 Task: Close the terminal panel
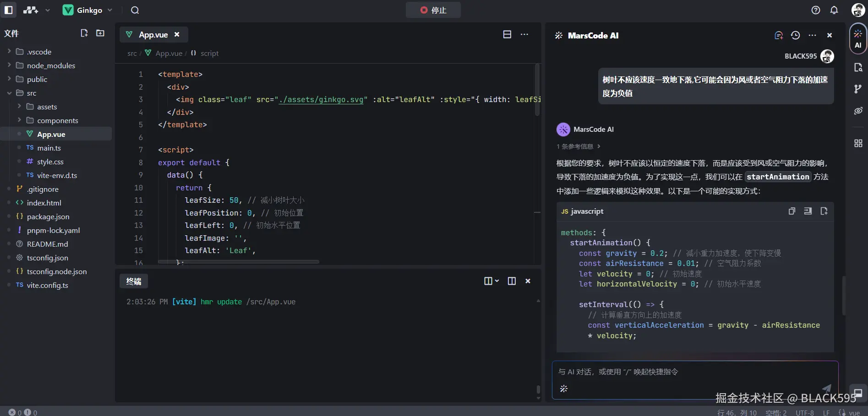(528, 281)
